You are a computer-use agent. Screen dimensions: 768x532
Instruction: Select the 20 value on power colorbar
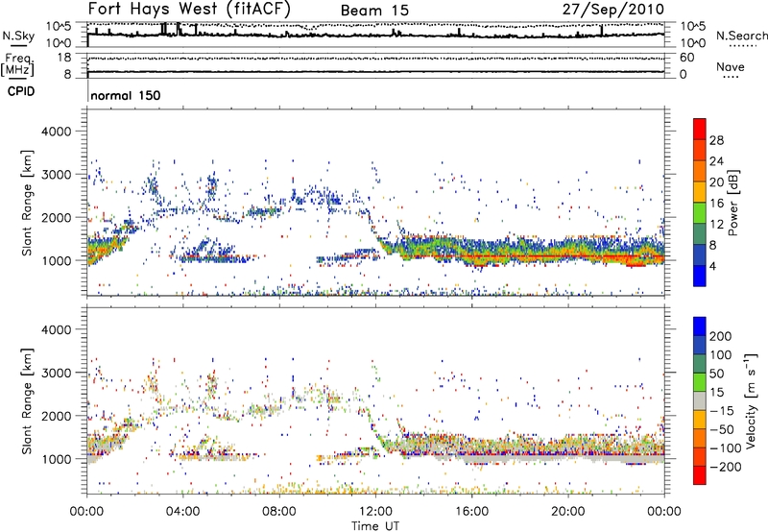pyautogui.click(x=716, y=182)
